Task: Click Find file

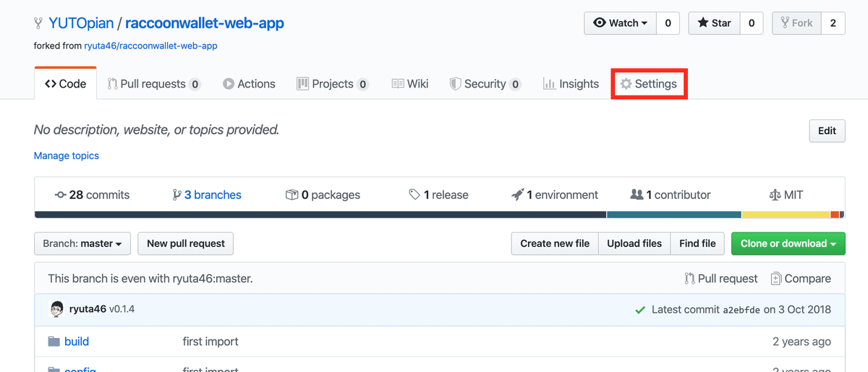Action: [x=697, y=243]
